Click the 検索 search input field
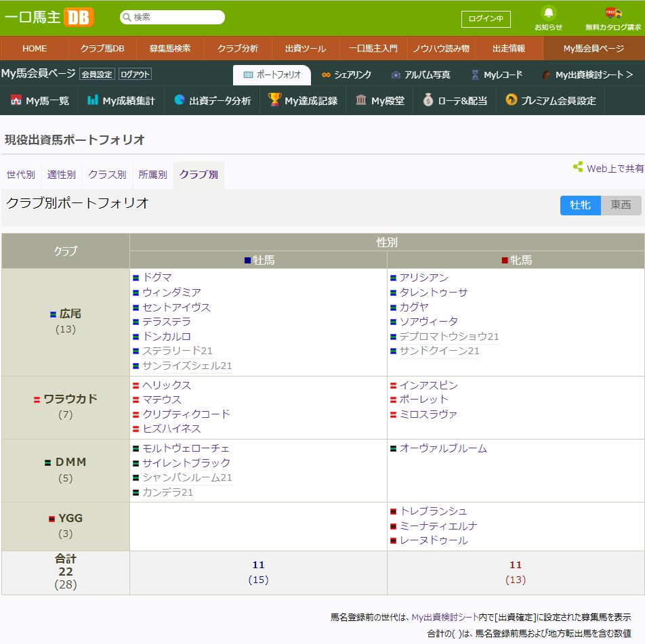The height and width of the screenshot is (644, 645). click(171, 16)
